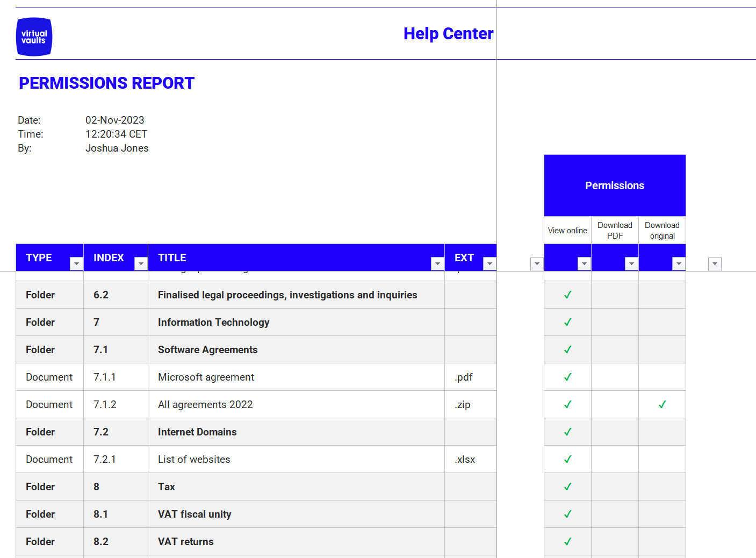Screen dimensions: 756x558
Task: Click the View online checkmark for Microsoft agreement
Action: (567, 377)
